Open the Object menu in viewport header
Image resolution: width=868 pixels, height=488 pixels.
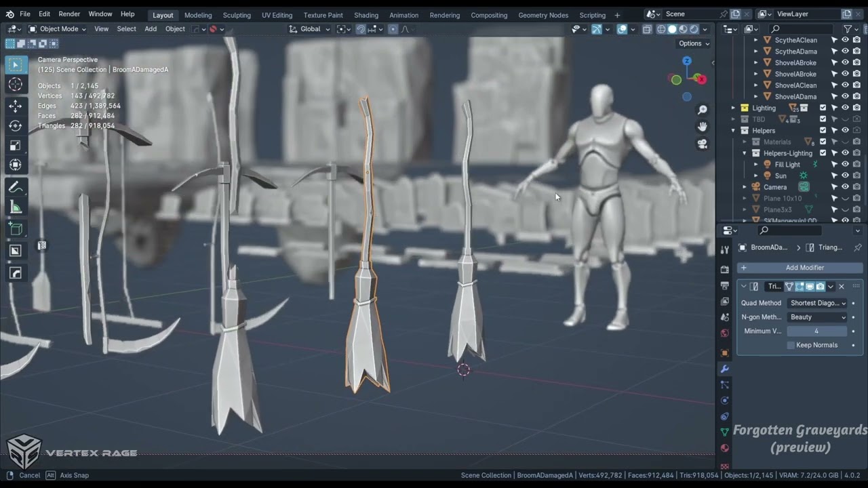click(175, 29)
